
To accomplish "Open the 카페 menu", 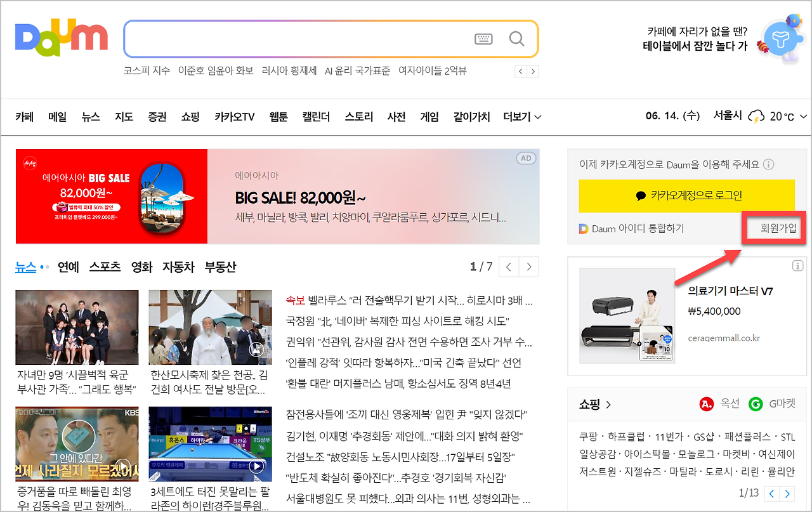I will tap(25, 117).
